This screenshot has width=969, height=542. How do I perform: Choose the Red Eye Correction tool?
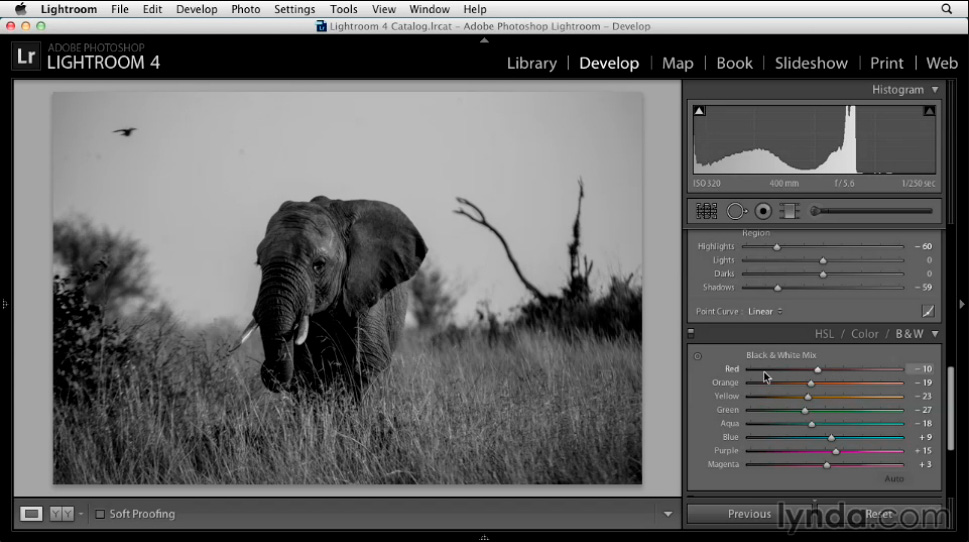(764, 211)
